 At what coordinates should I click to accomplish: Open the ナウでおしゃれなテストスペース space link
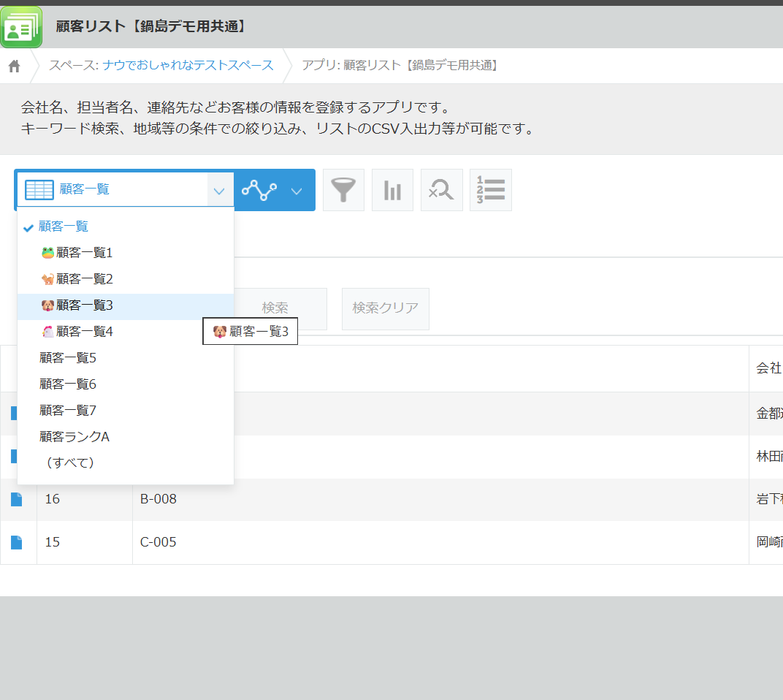pos(188,66)
